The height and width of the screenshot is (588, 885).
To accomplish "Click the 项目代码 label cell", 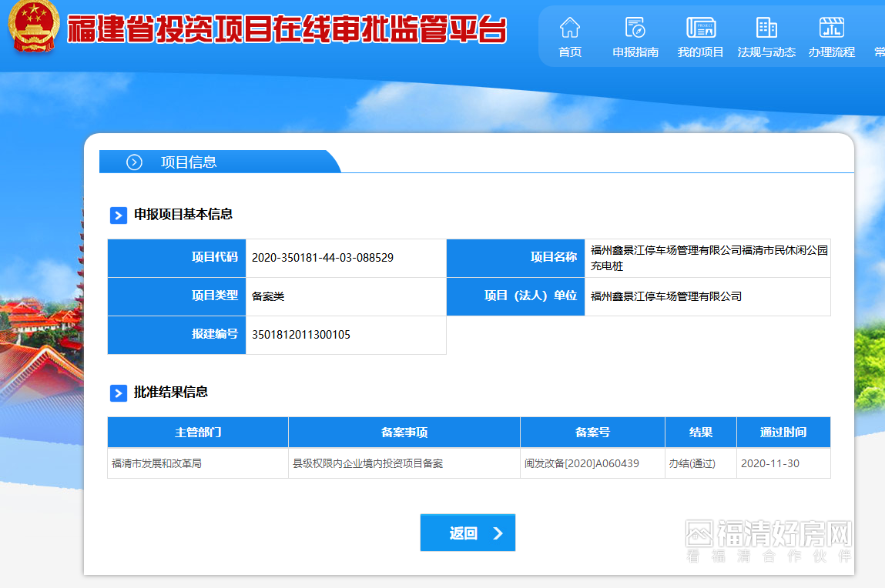I will [176, 258].
